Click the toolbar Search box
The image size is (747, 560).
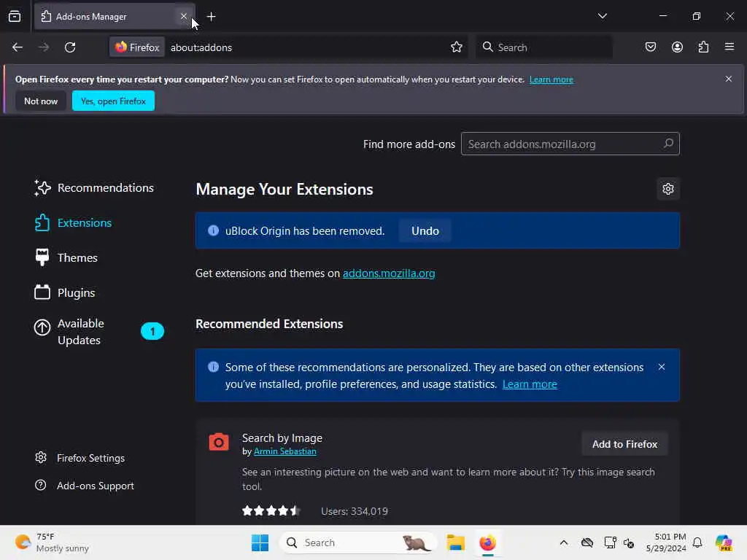click(544, 47)
